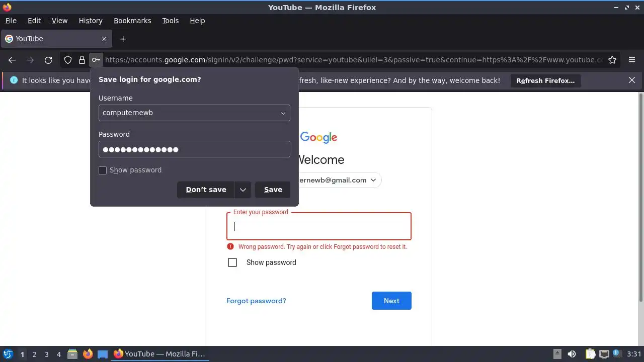
Task: Click the Refresh Firefox… button
Action: pyautogui.click(x=545, y=80)
